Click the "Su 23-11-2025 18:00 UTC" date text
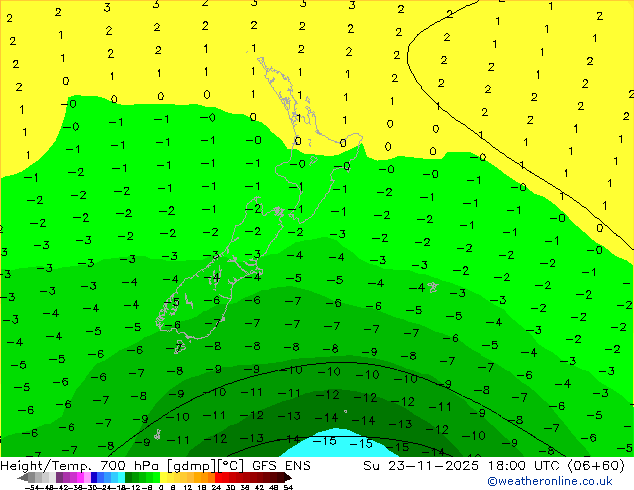Viewport: 634px width, 490px height. coord(461,465)
